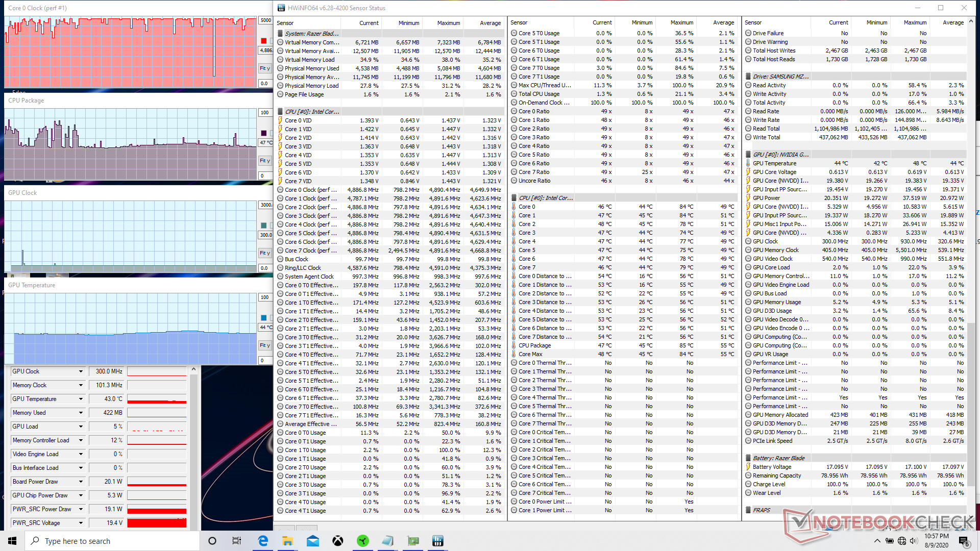The height and width of the screenshot is (551, 980).
Task: Click the volume icon in the system tray
Action: point(914,541)
